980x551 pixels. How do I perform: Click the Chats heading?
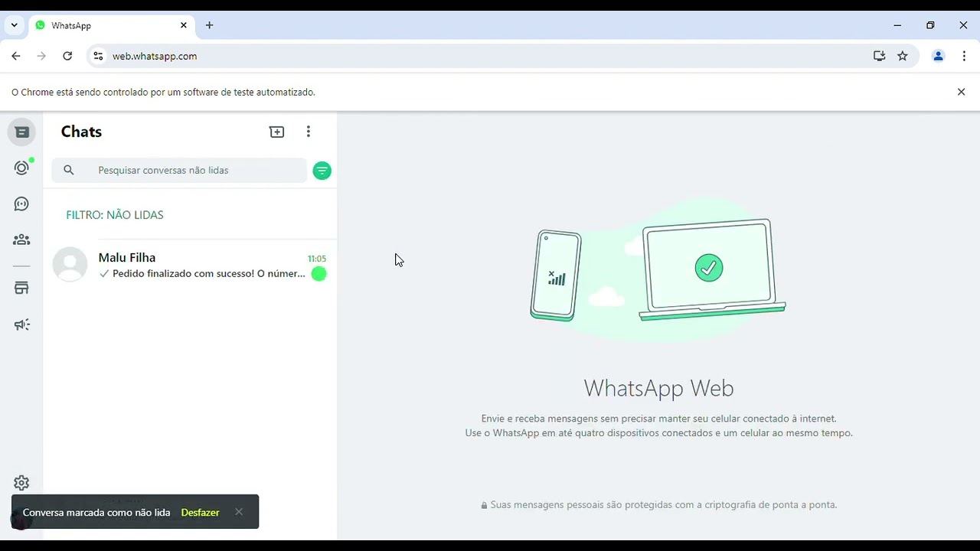click(x=81, y=132)
